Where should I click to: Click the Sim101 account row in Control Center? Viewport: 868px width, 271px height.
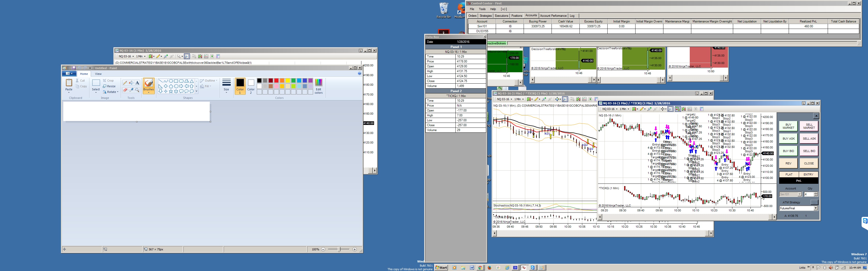[x=663, y=26]
